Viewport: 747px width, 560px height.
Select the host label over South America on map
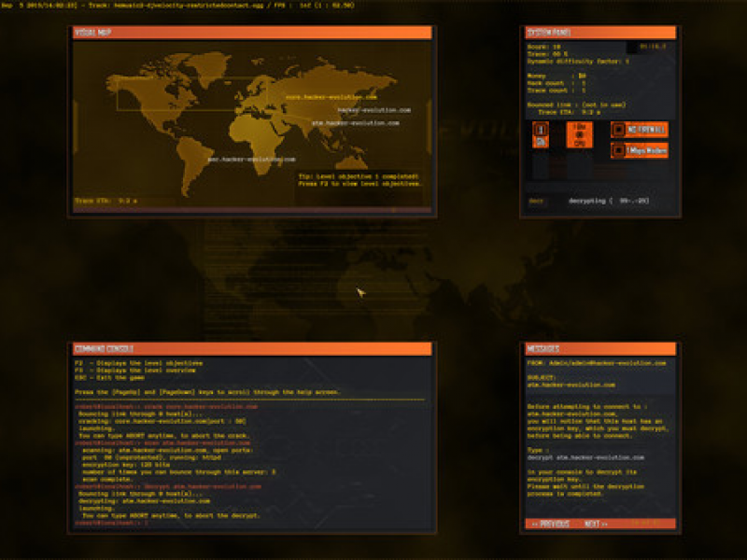tap(251, 159)
